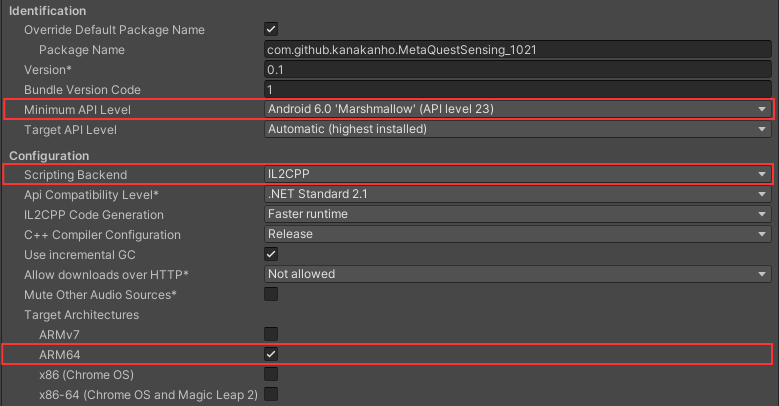Toggle Use incremental GC checkbox

pos(271,254)
